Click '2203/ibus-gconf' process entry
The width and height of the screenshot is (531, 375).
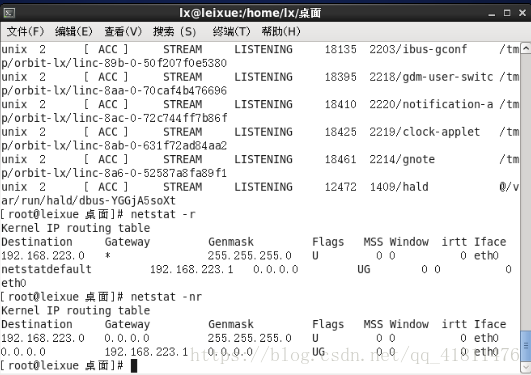click(418, 49)
